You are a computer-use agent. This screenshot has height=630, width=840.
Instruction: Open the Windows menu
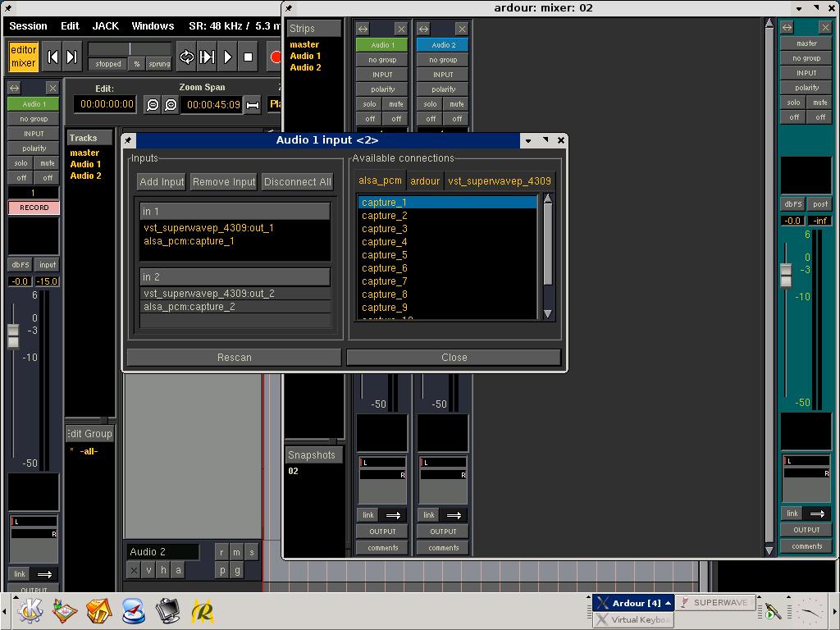click(x=153, y=25)
